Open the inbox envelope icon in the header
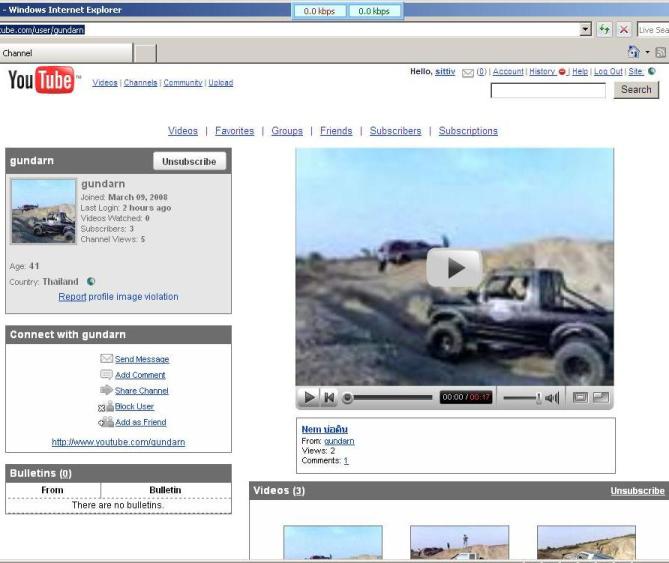The image size is (669, 563). [467, 72]
